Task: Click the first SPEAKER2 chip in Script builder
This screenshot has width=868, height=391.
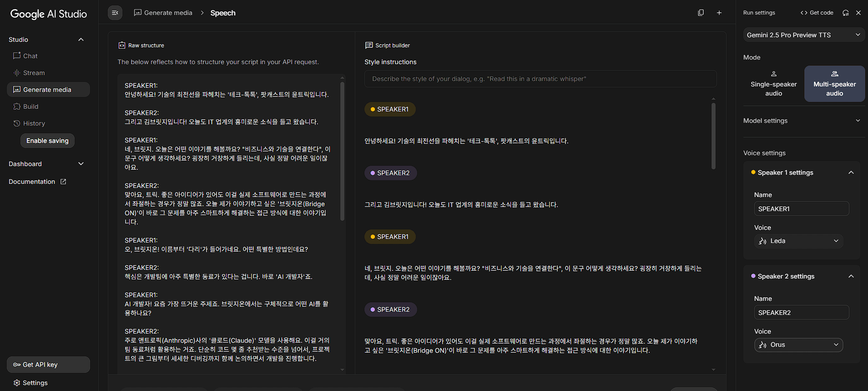Action: (x=390, y=173)
